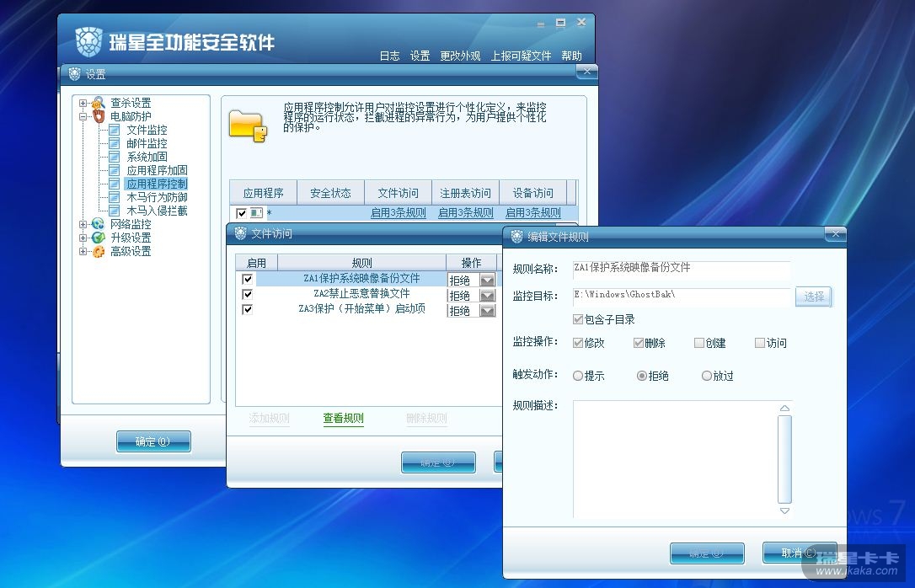915x588 pixels.
Task: Toggle the 包含子目录 checkbox
Action: (x=578, y=319)
